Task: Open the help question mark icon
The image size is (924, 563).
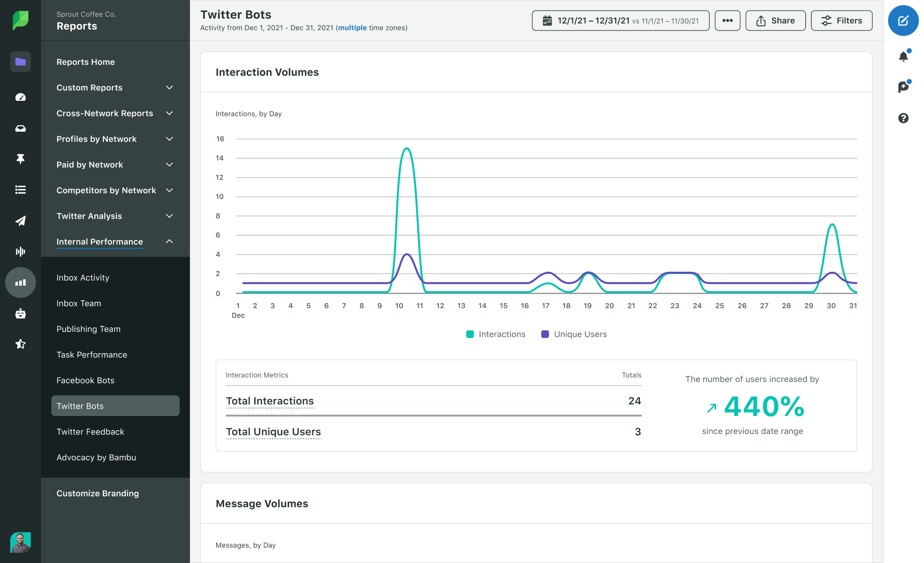Action: click(x=903, y=118)
